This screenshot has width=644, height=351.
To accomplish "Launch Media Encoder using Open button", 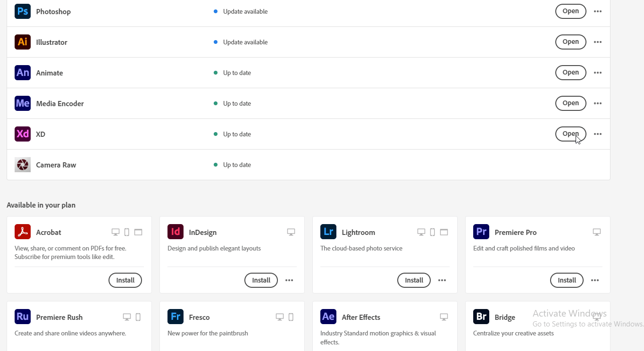I will (x=571, y=103).
